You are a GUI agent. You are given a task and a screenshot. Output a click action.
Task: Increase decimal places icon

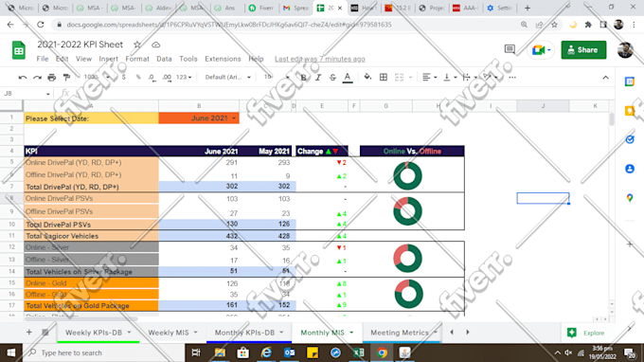[167, 78]
